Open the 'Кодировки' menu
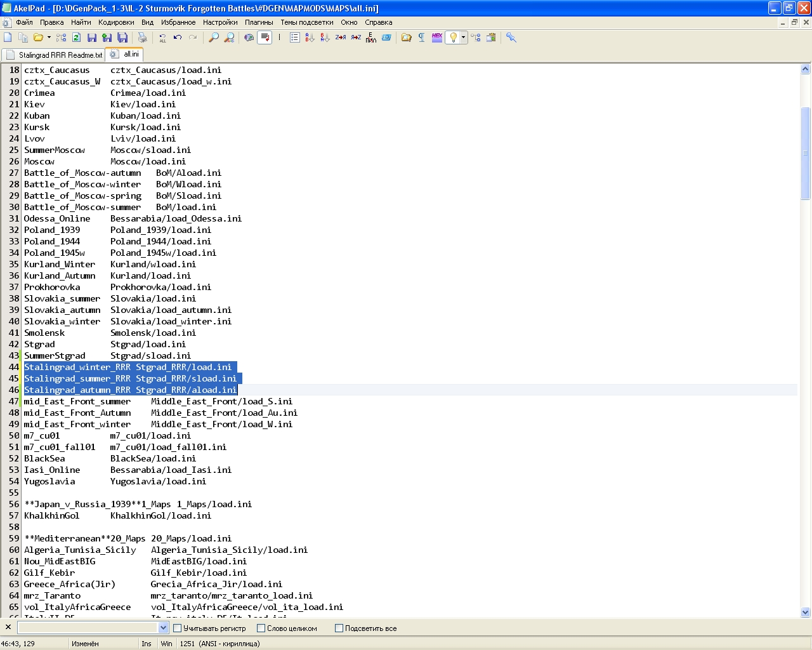The height and width of the screenshot is (650, 812). tap(116, 22)
